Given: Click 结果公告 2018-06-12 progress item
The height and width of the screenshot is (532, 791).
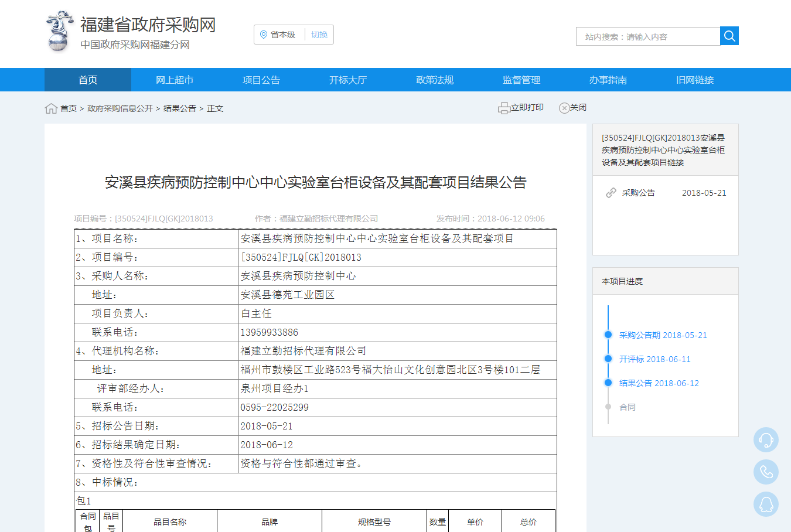Looking at the screenshot, I should click(659, 383).
